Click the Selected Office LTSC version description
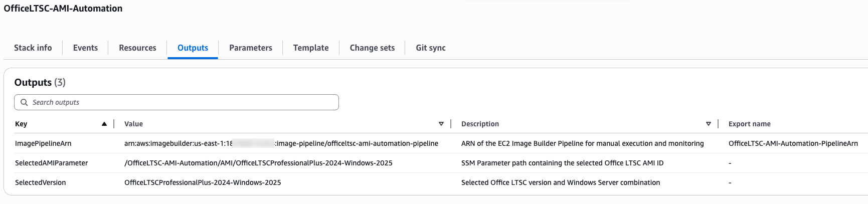Viewport: 868px width, 204px height. (x=561, y=182)
